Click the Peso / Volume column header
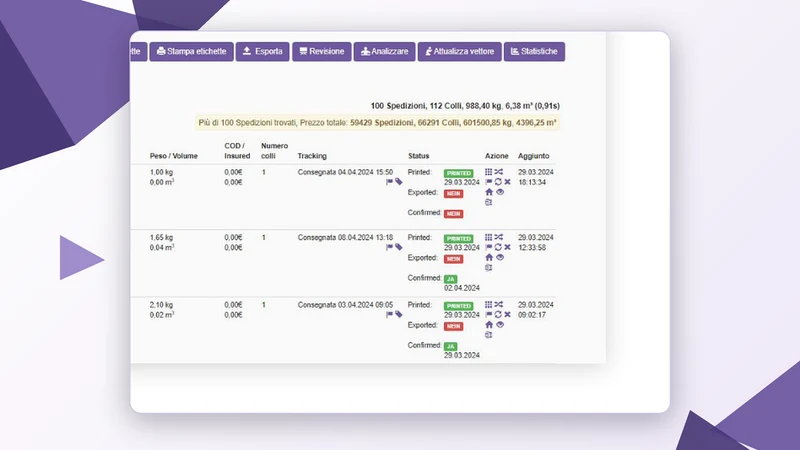Viewport: 800px width, 450px height. point(173,156)
